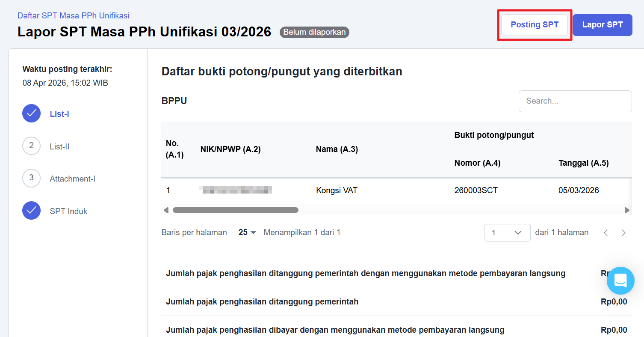This screenshot has width=644, height=337.
Task: Go to previous page arrow
Action: [606, 233]
